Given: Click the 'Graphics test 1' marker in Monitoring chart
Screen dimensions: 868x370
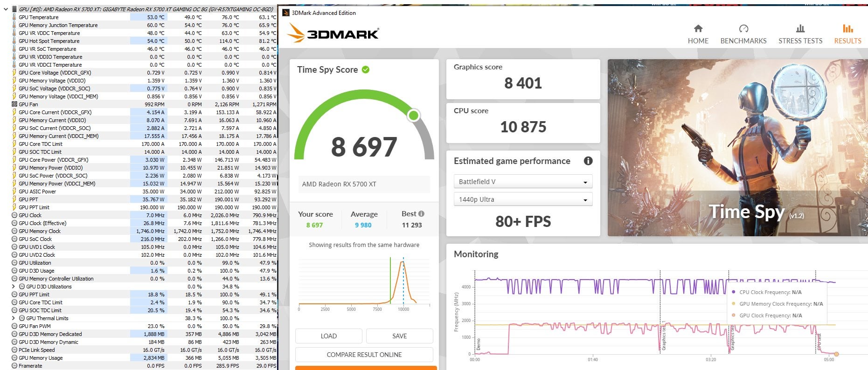Looking at the screenshot, I should tap(664, 336).
